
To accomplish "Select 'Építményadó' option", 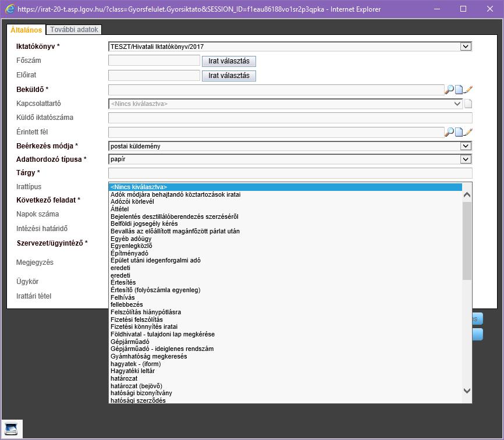I will [x=285, y=253].
